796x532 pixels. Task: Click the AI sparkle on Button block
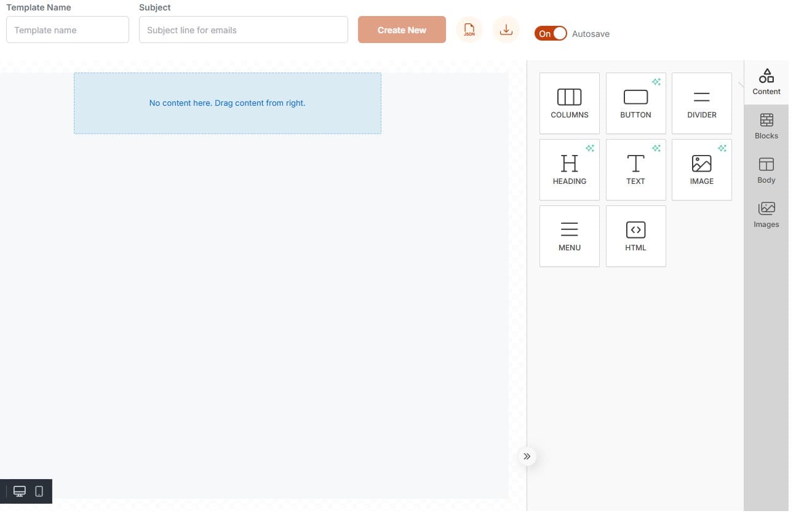656,82
